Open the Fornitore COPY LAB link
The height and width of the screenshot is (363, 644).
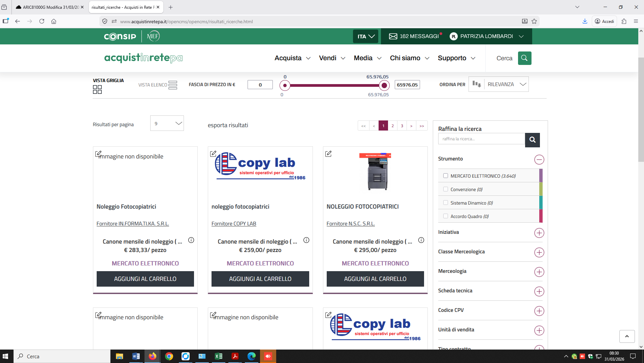click(234, 224)
